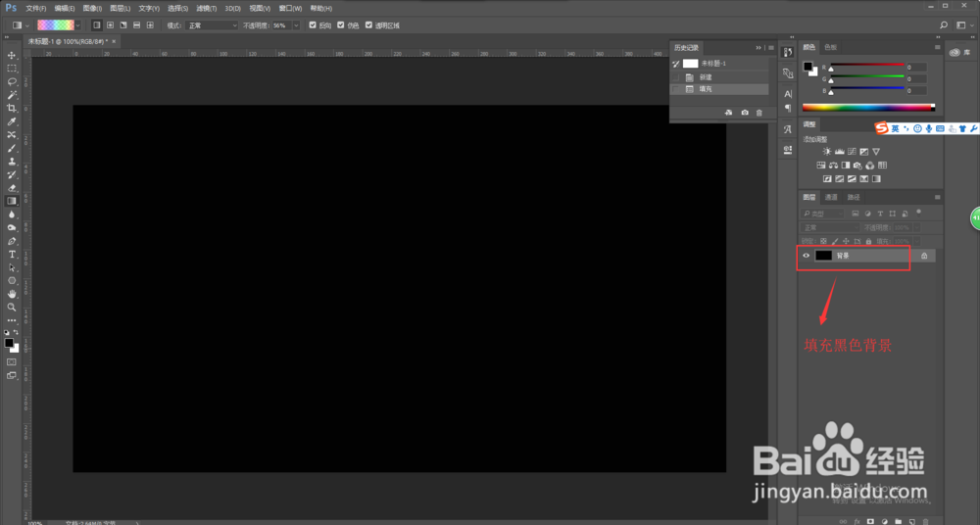Select the Lasso tool
Viewport: 980px width, 525px height.
[x=11, y=82]
